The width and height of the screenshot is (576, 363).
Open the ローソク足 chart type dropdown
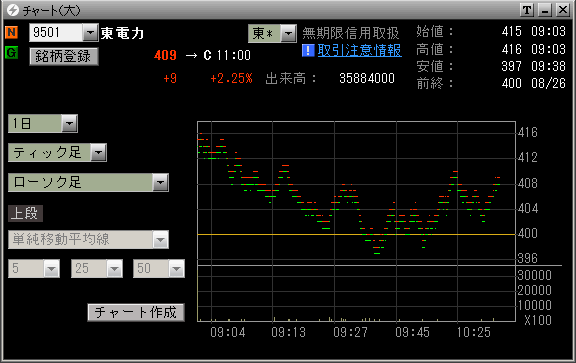(161, 182)
